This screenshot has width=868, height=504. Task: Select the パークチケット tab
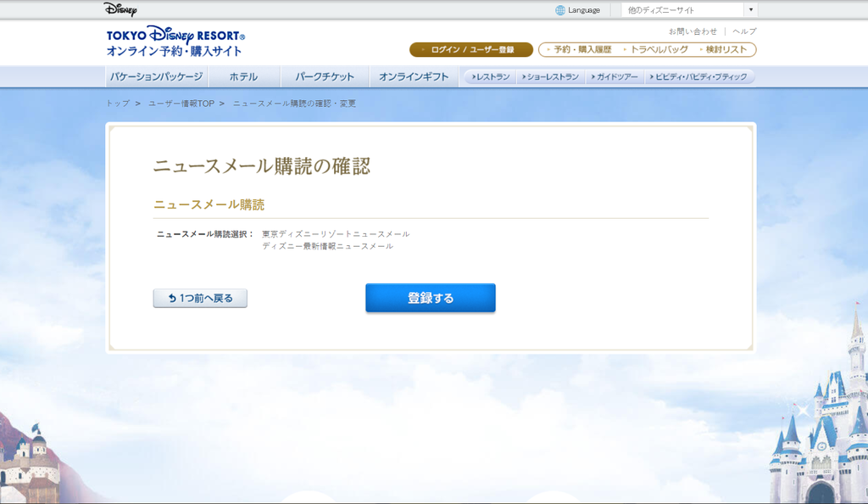pos(325,77)
